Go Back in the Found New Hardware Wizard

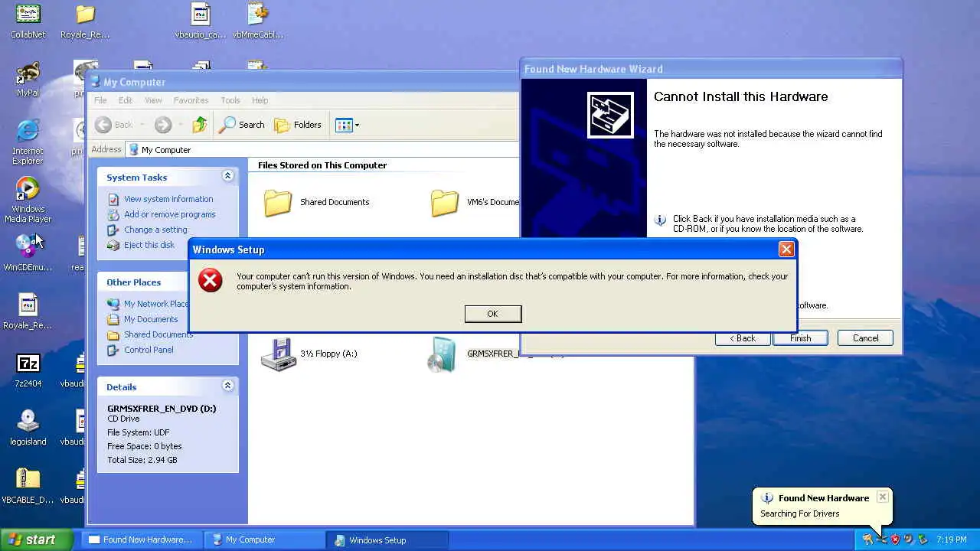coord(743,338)
